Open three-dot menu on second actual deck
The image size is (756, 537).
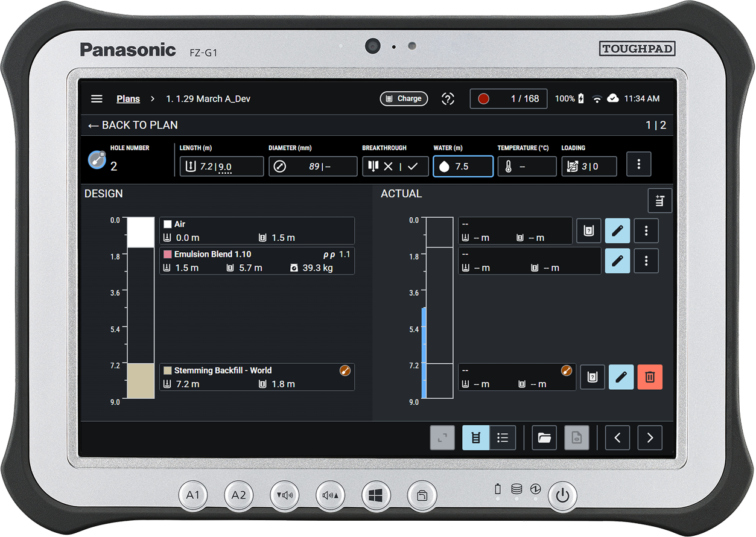click(646, 261)
